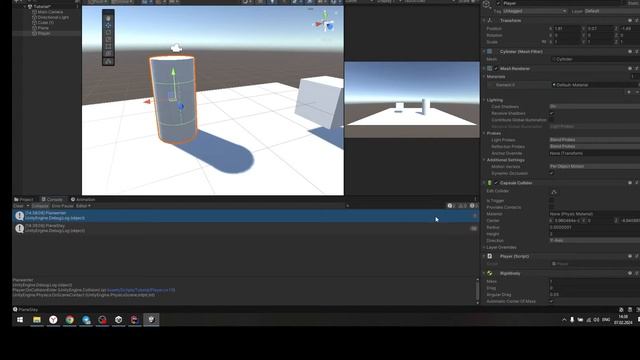The width and height of the screenshot is (640, 360).
Task: Open Cast Shadows dropdown
Action: click(595, 107)
